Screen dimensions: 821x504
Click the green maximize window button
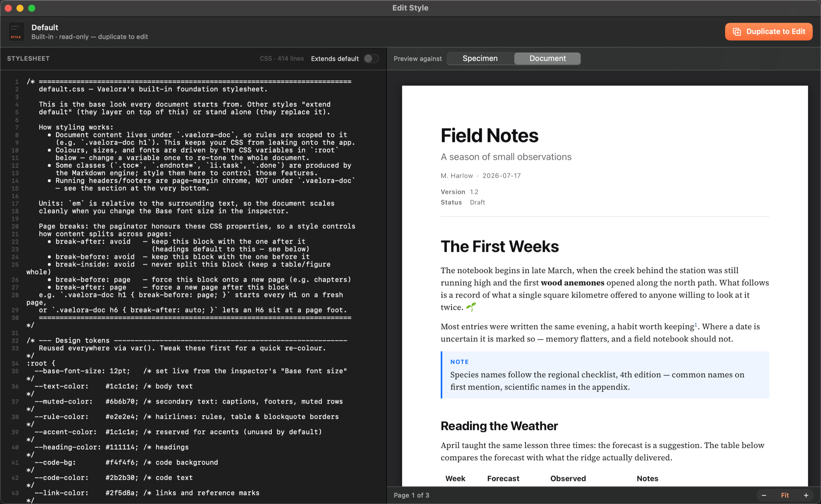[x=32, y=8]
